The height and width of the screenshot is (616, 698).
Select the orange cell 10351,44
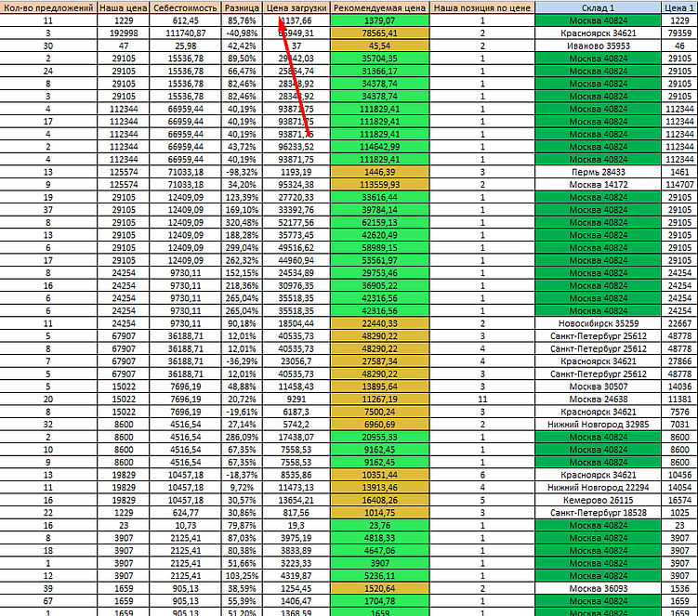(380, 475)
